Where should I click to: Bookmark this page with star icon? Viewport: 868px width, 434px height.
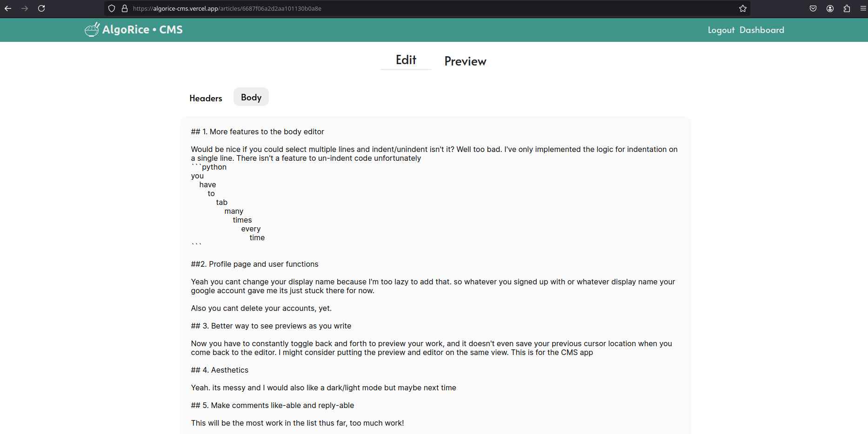[x=743, y=8]
